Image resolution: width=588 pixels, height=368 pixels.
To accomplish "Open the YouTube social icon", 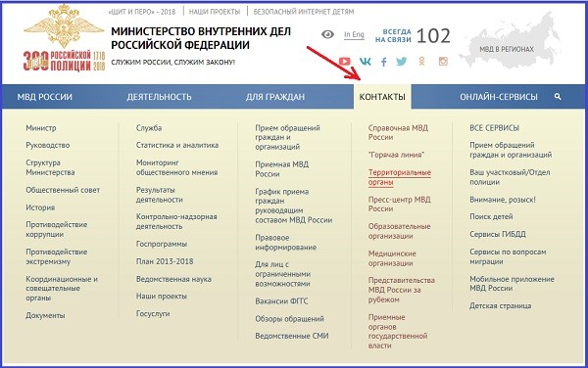I will [x=344, y=62].
